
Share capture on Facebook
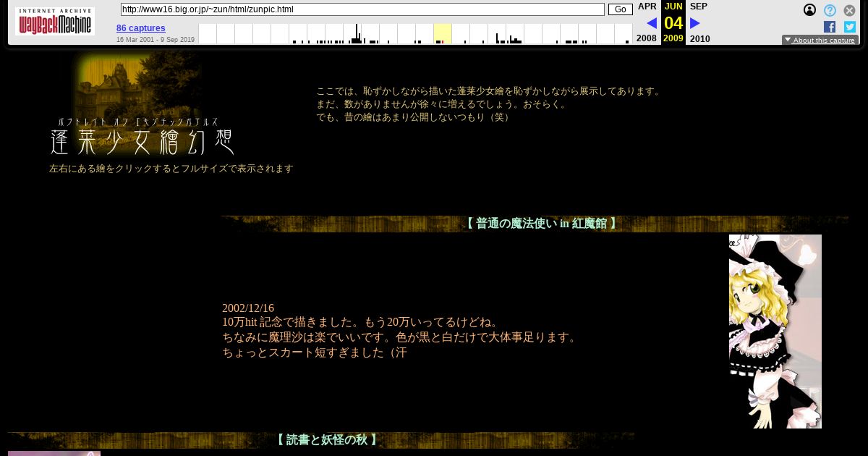click(x=830, y=27)
